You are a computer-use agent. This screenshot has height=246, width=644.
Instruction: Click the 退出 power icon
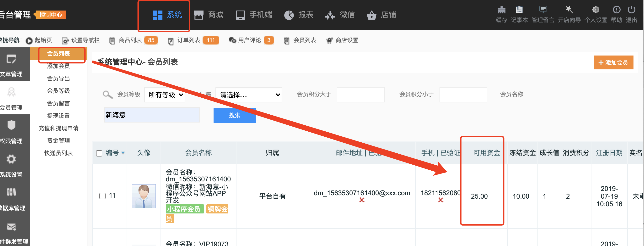[631, 10]
